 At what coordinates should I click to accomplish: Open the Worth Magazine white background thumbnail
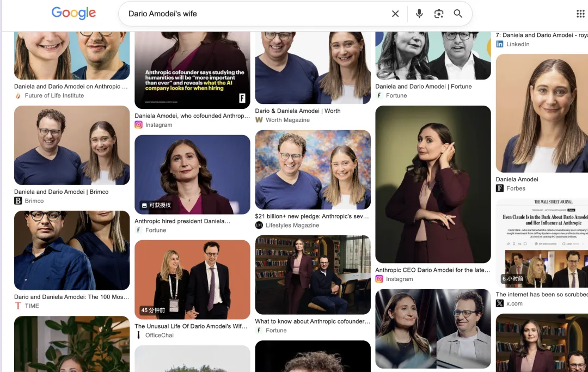click(313, 68)
